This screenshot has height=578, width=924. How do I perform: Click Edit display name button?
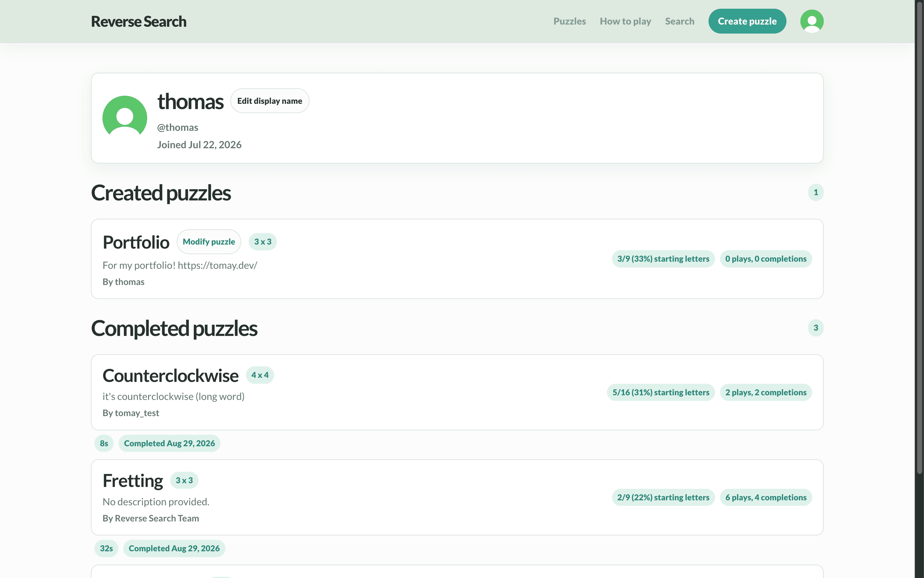269,101
